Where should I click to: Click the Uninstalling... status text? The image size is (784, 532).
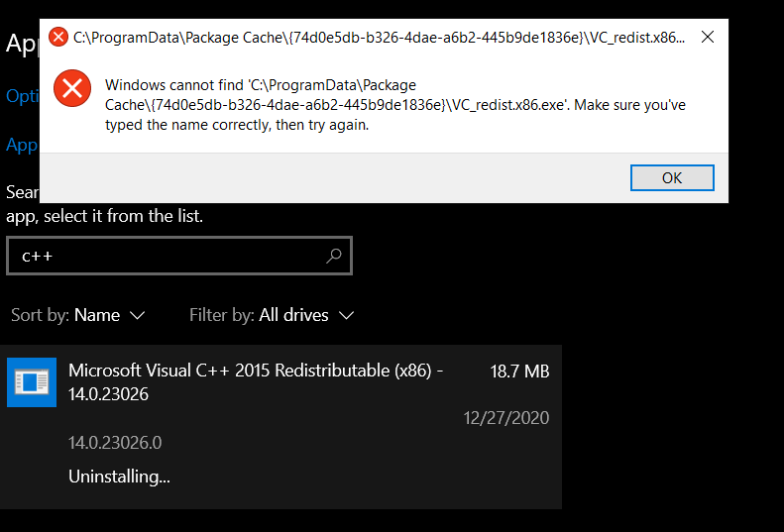(x=119, y=477)
